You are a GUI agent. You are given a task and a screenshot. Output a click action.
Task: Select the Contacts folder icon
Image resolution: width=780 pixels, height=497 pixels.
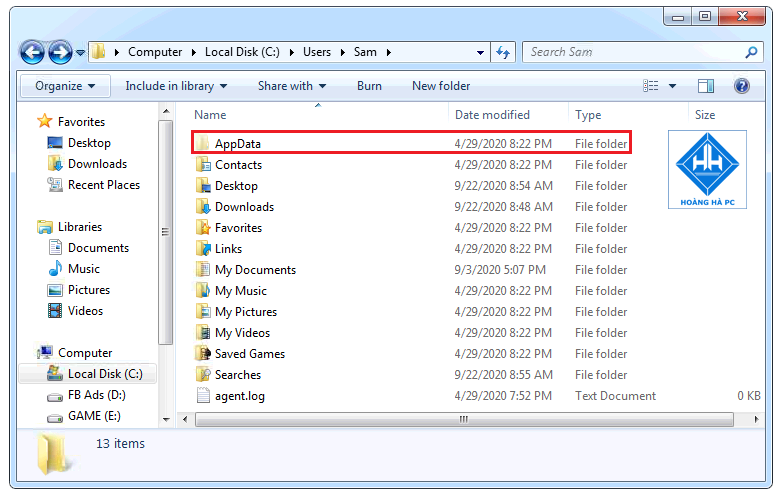coord(203,165)
